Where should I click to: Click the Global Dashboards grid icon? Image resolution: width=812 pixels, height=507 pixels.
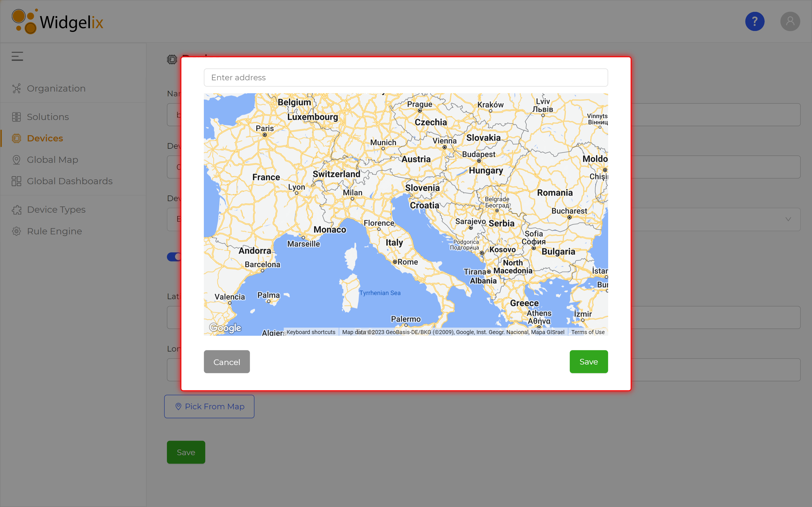(16, 181)
